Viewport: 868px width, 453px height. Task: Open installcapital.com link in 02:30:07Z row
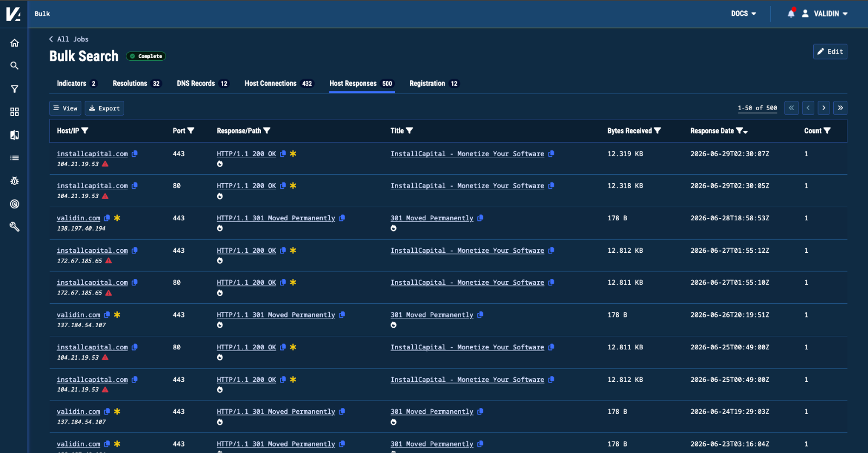click(92, 154)
